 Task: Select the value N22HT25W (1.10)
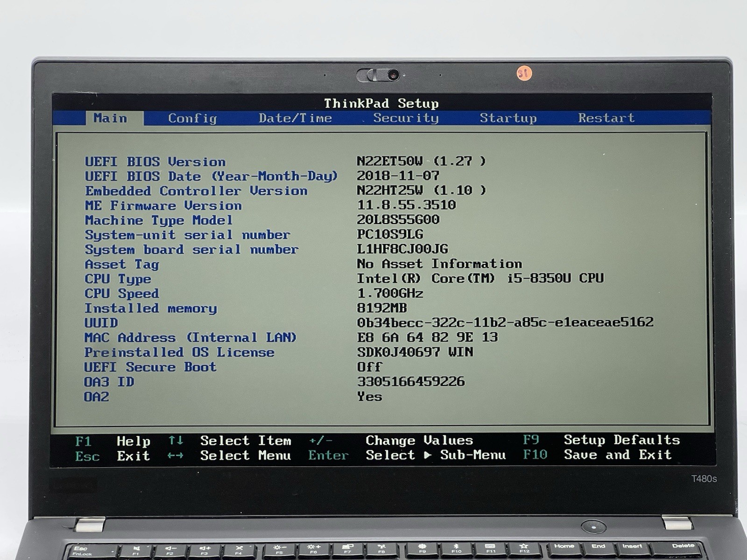pyautogui.click(x=421, y=190)
